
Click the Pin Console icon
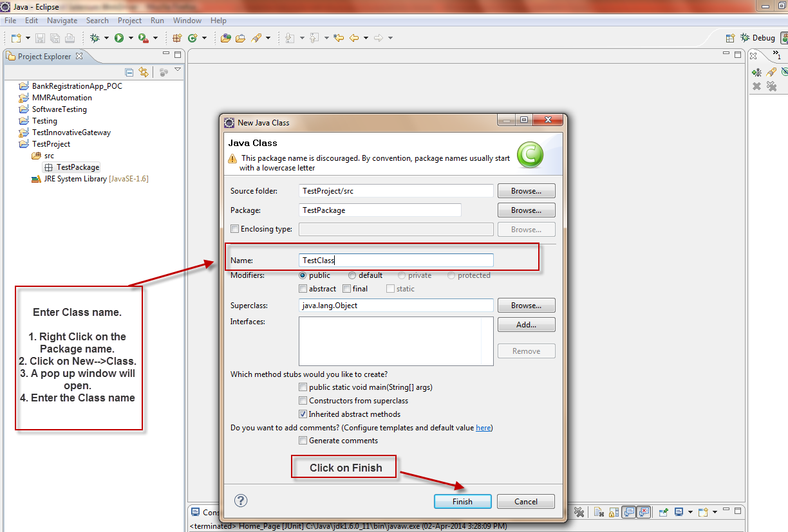tap(664, 512)
